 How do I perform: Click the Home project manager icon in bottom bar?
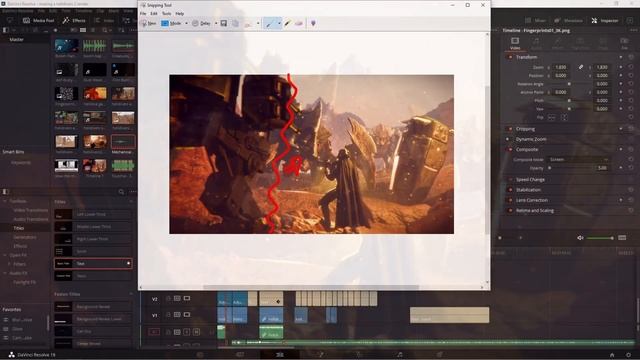coord(612,355)
